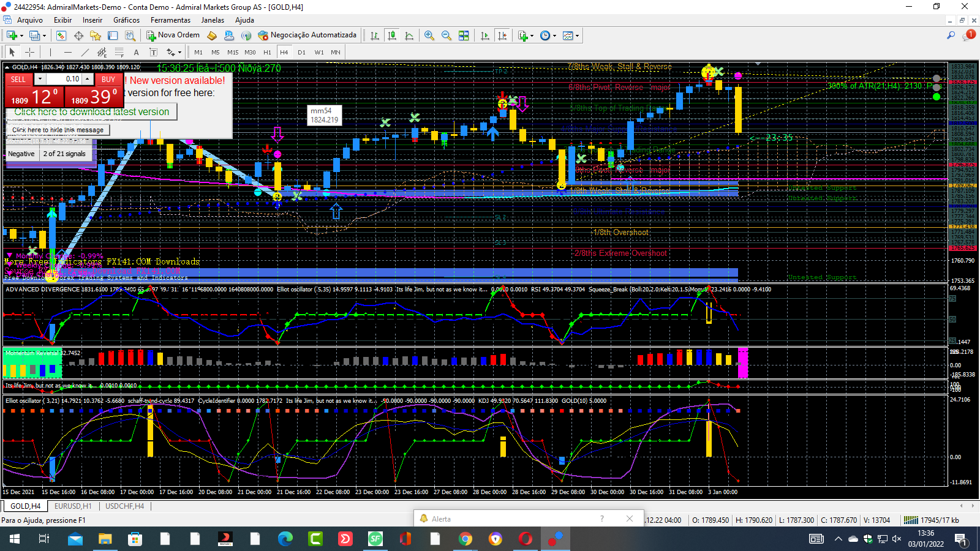Click 'Click here to hide this message'

[x=58, y=130]
